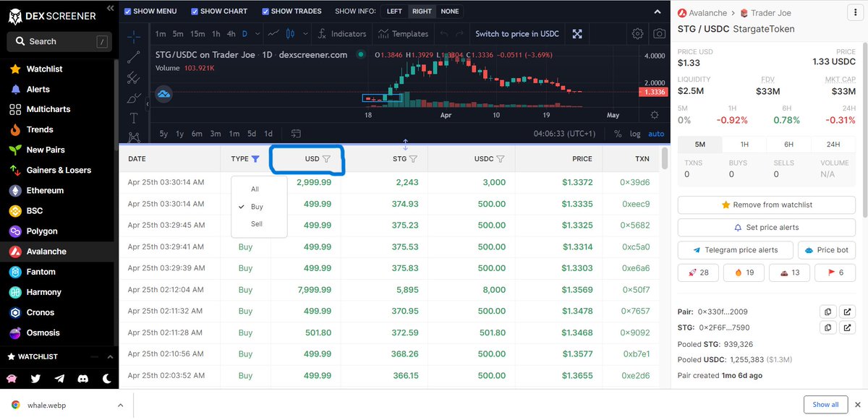This screenshot has height=420, width=868.
Task: Select the trend line drawing tool
Action: click(x=134, y=56)
